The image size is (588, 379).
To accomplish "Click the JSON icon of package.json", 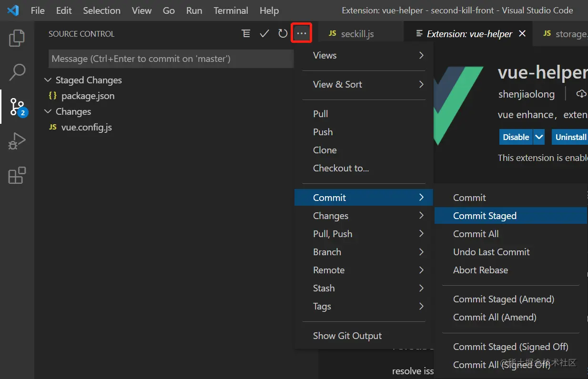I will click(53, 96).
